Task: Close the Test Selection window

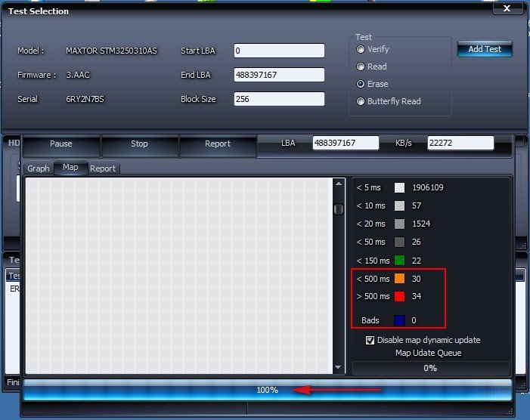Action: tap(504, 9)
